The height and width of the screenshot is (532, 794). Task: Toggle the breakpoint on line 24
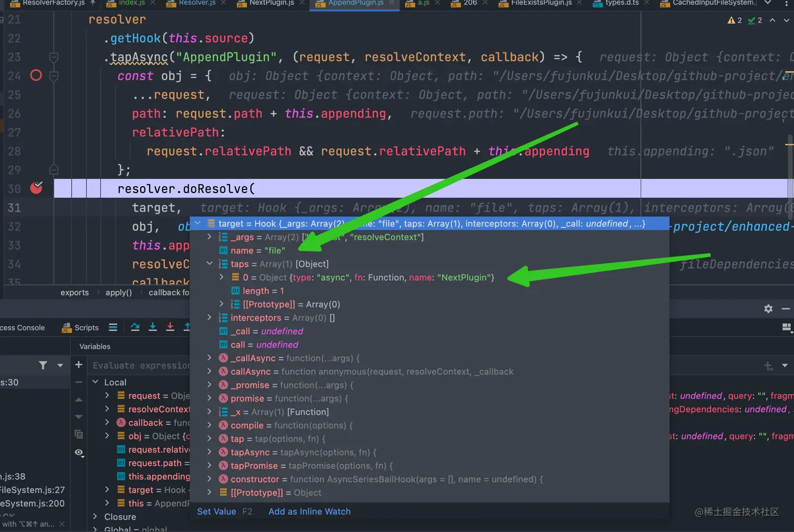click(36, 76)
